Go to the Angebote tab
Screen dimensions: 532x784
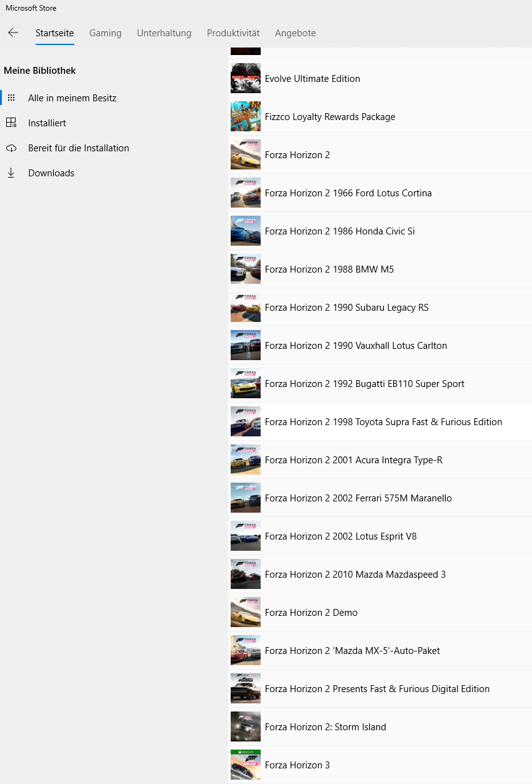pyautogui.click(x=296, y=33)
